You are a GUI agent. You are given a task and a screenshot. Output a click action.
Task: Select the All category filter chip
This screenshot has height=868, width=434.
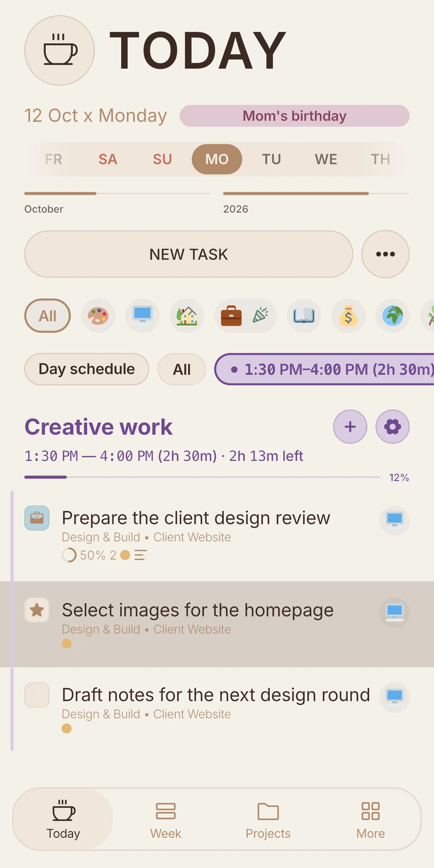pyautogui.click(x=47, y=316)
